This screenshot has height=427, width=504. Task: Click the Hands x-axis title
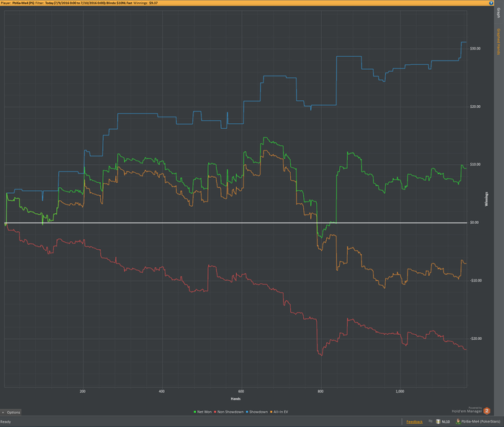(235, 399)
